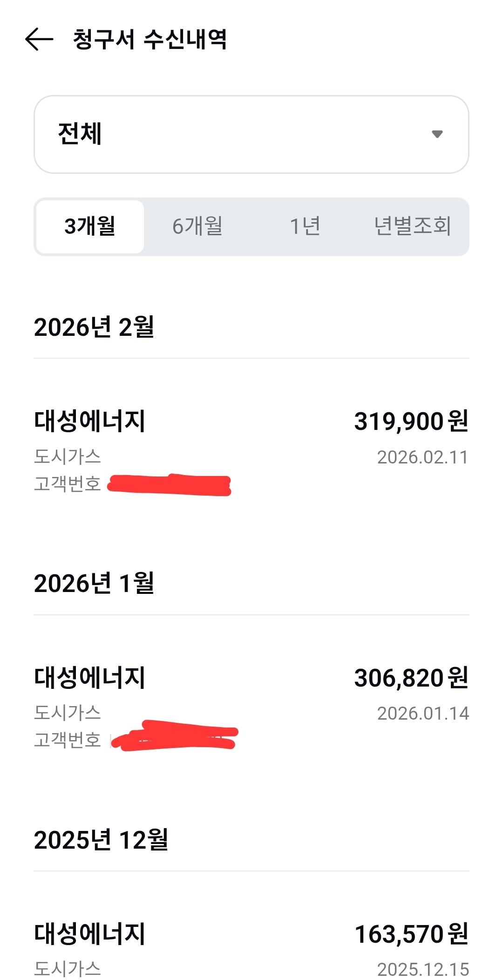This screenshot has height=980, width=503.
Task: Tap the 319,900원 bill amount
Action: (411, 421)
